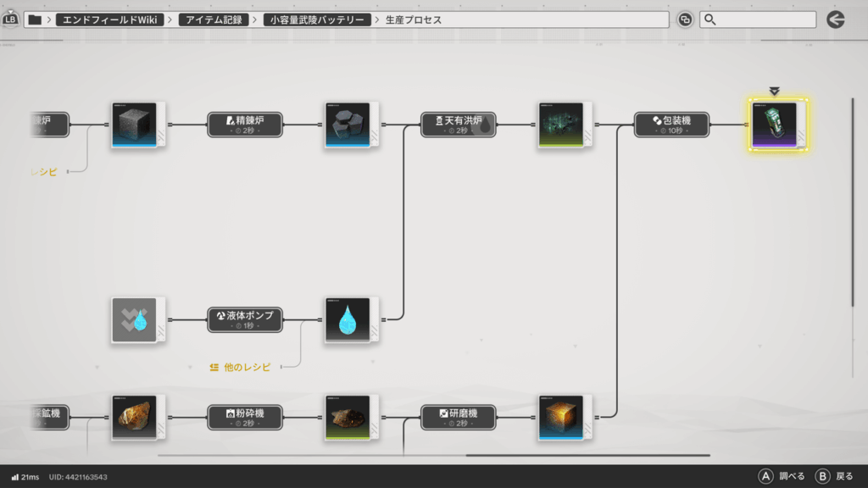The image size is (868, 488).
Task: Click the vertical scrollbar on right edge
Action: (853, 203)
